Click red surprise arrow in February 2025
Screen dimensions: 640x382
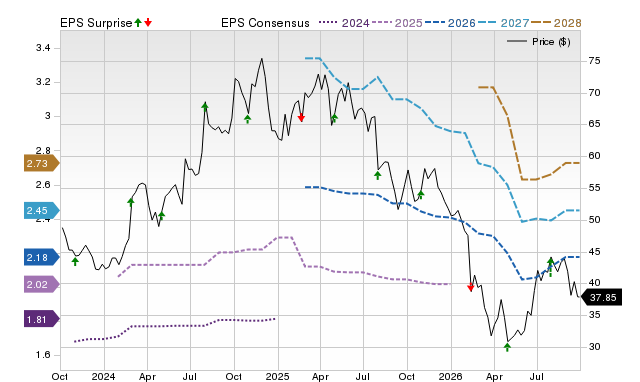click(x=301, y=118)
